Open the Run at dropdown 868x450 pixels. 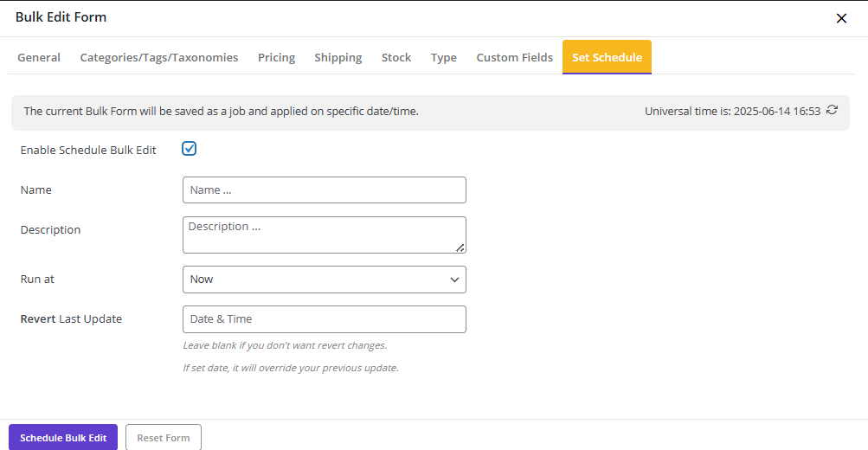pos(325,280)
